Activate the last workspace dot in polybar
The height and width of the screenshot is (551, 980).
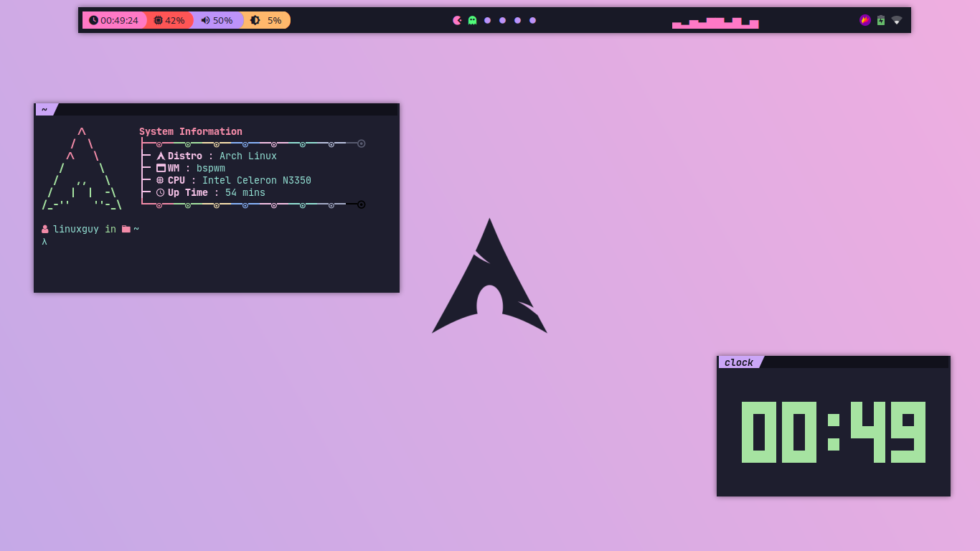[x=532, y=20]
